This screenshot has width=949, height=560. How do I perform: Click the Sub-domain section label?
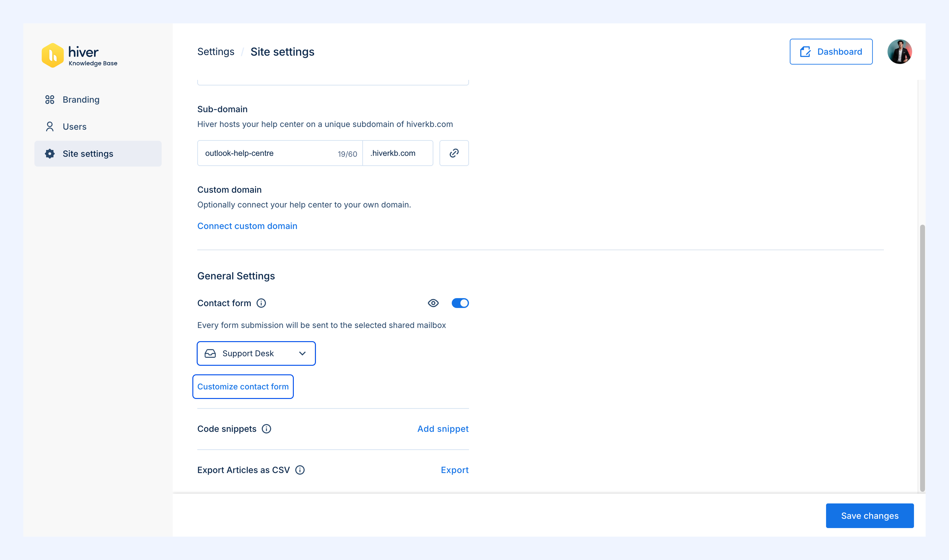pos(222,109)
